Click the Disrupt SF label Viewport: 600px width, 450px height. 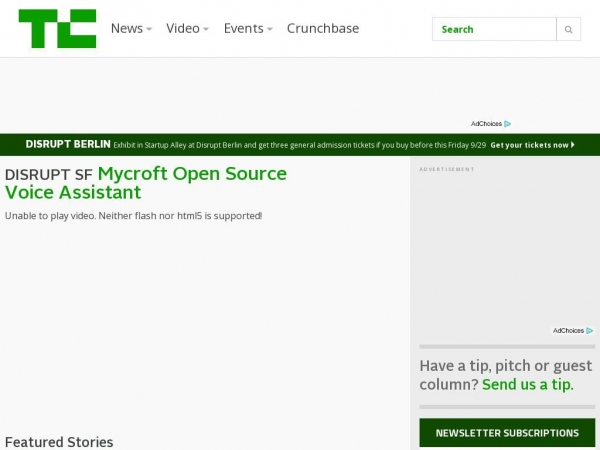[49, 175]
